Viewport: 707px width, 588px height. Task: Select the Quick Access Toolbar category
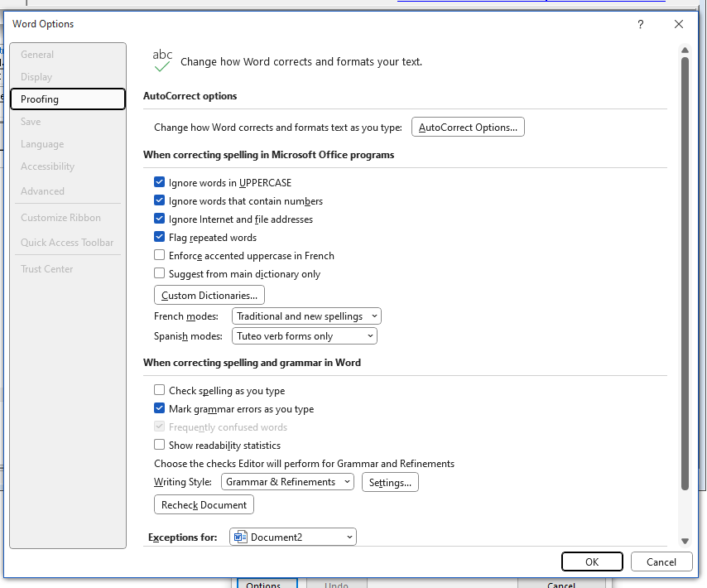pos(68,243)
